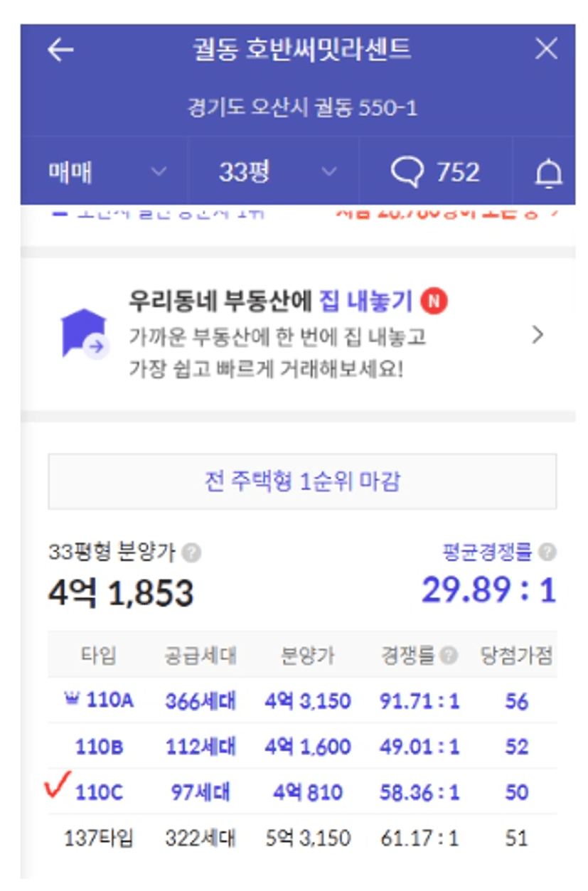Click the 49.01 : 1 competition rate
Image resolution: width=588 pixels, height=891 pixels.
click(x=419, y=747)
